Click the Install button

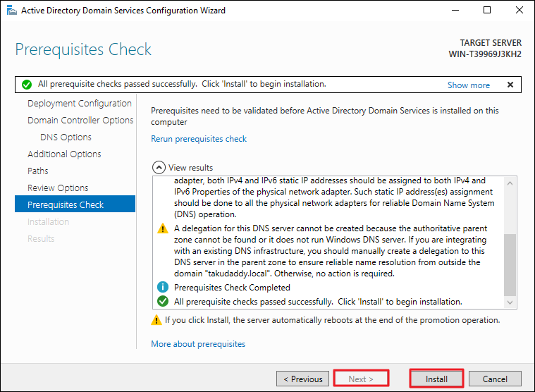436,379
